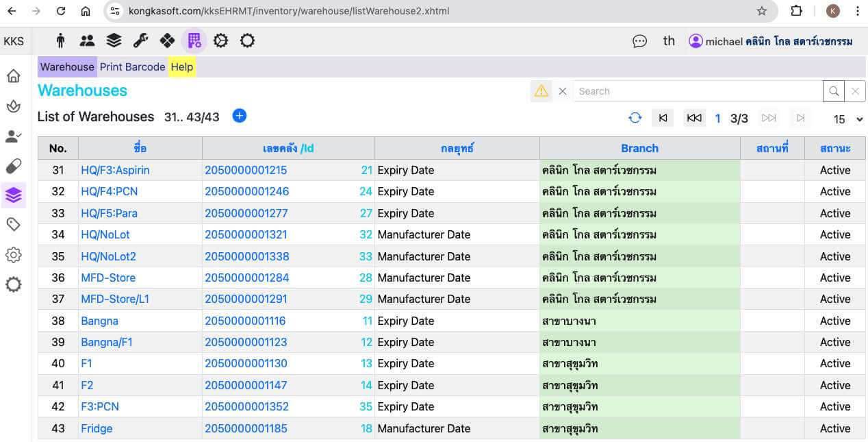
Task: Click the refresh list icon
Action: click(635, 118)
